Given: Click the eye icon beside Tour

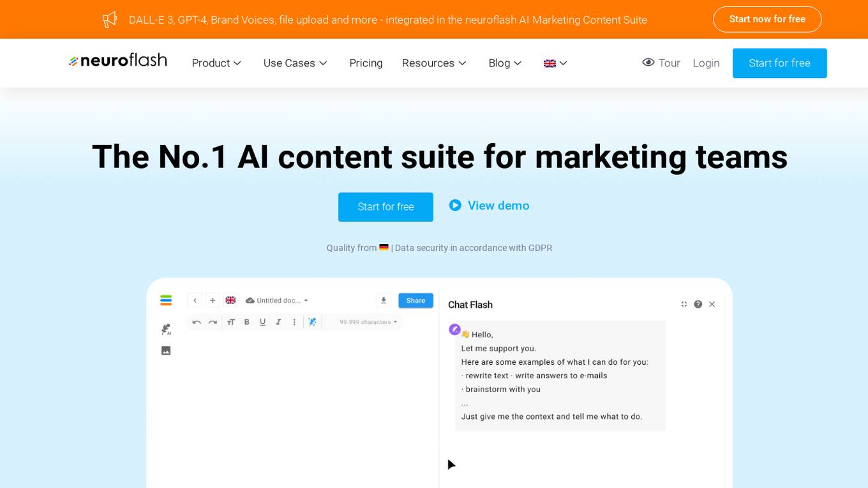Looking at the screenshot, I should pyautogui.click(x=648, y=62).
